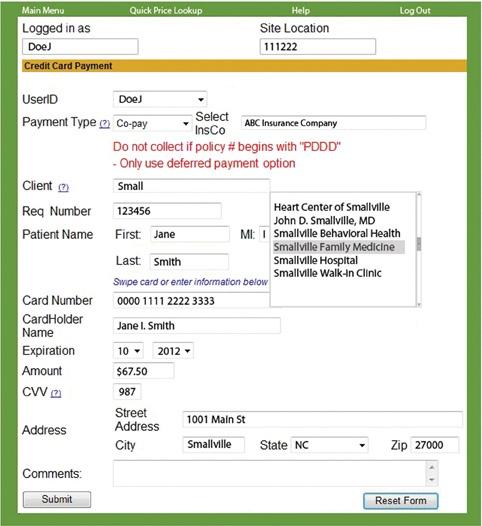
Task: Expand the State dropdown showing NC
Action: pyautogui.click(x=329, y=445)
